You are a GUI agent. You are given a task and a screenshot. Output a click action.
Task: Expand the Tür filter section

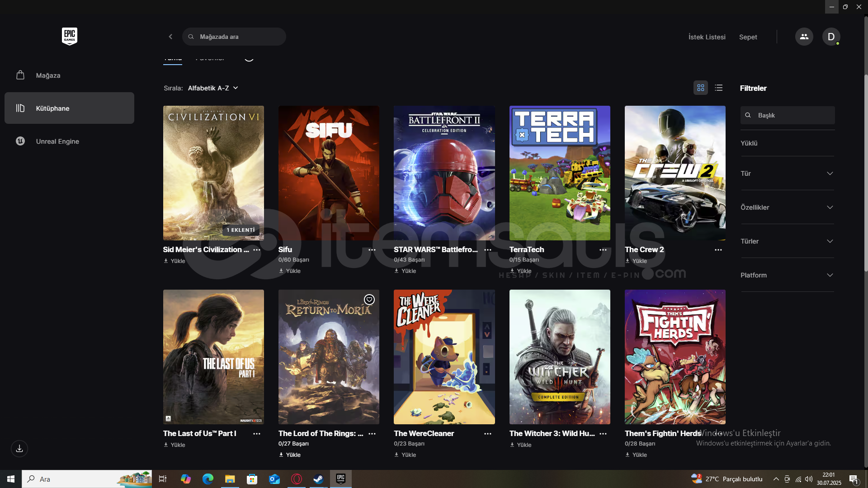tap(787, 174)
